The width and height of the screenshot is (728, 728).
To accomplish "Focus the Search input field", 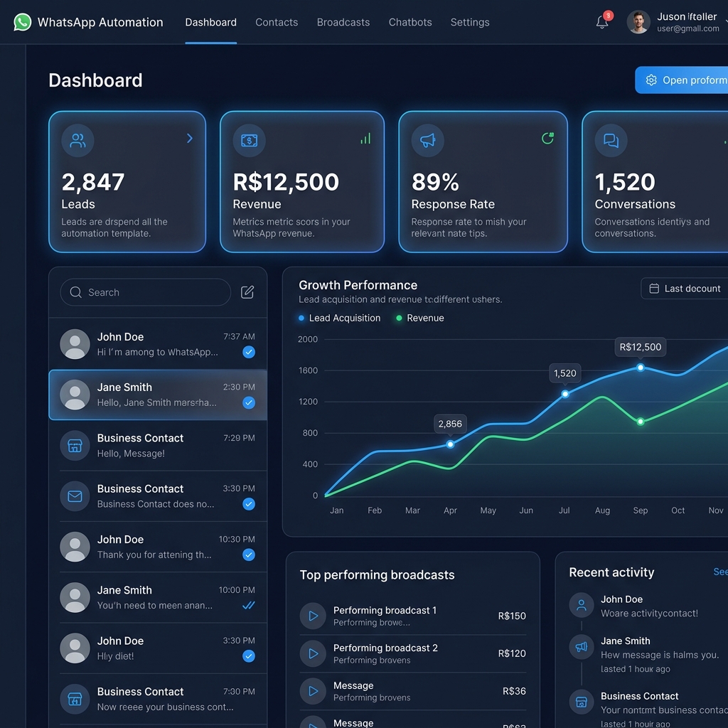I will tap(145, 292).
